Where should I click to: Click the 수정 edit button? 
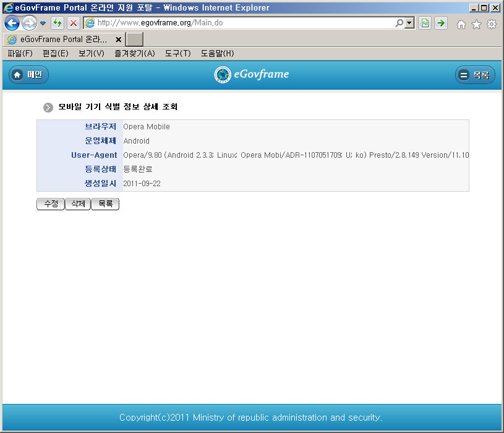(x=51, y=204)
